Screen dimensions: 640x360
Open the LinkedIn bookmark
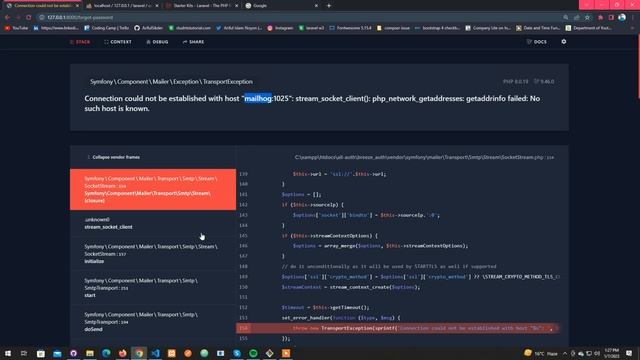point(56,28)
